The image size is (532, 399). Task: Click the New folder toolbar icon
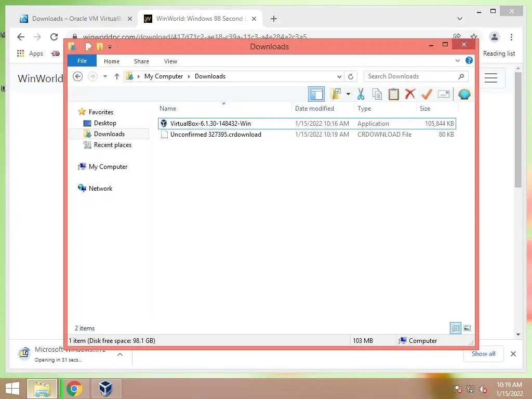pos(336,94)
